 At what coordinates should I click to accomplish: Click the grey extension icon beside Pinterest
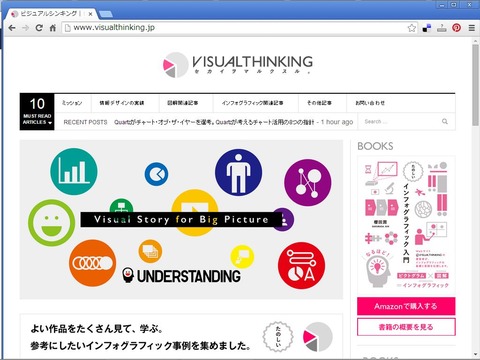click(442, 28)
